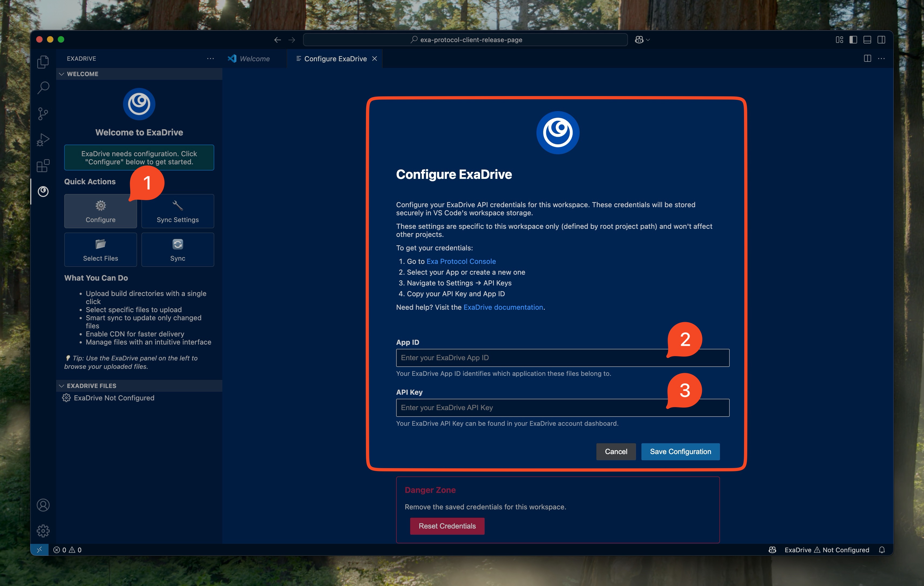Switch to the Welcome tab
The height and width of the screenshot is (586, 924).
click(254, 58)
